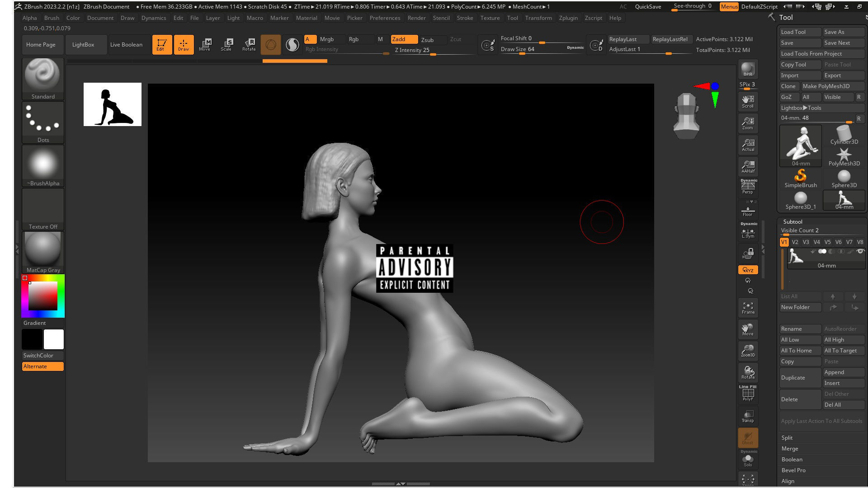868x488 pixels.
Task: Open the BrushAlpha alpha picker
Action: pos(43,166)
